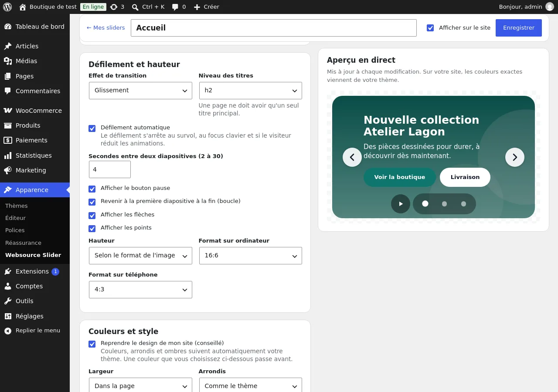This screenshot has width=558, height=392.
Task: Click the Tableau de bord dashboard icon
Action: point(8,27)
